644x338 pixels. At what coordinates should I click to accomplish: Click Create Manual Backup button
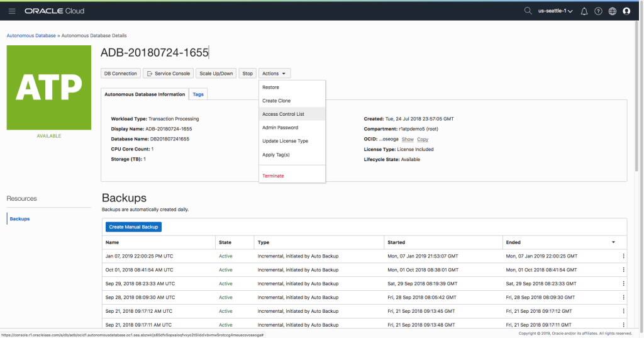[x=133, y=227]
